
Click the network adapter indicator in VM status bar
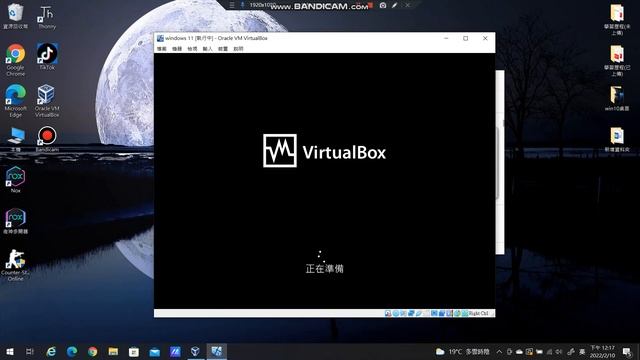click(411, 313)
